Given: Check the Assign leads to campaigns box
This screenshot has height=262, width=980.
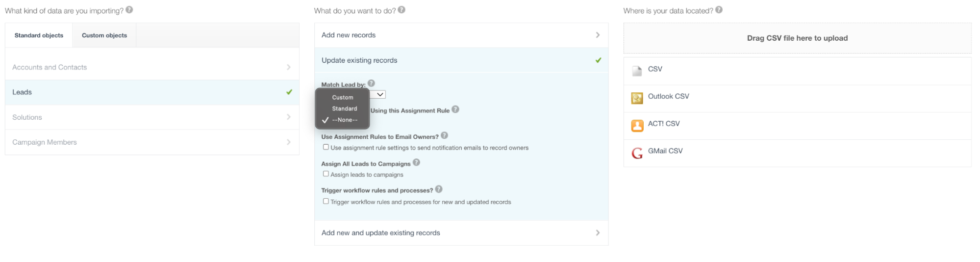Looking at the screenshot, I should coord(326,174).
